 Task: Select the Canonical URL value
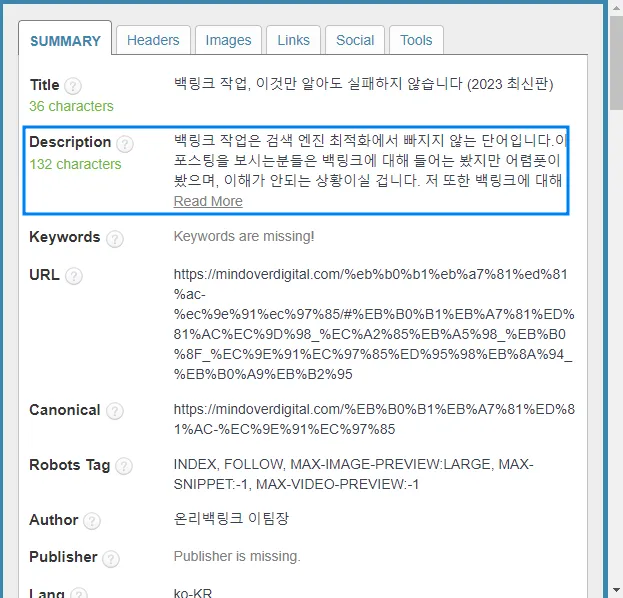click(374, 419)
